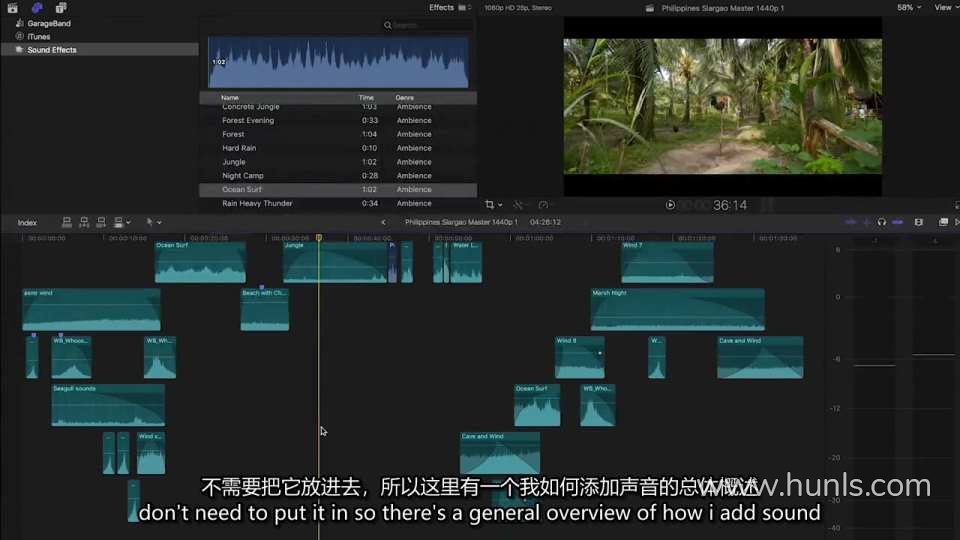Select GarageBand in the sidebar
This screenshot has height=540, width=960.
point(49,23)
